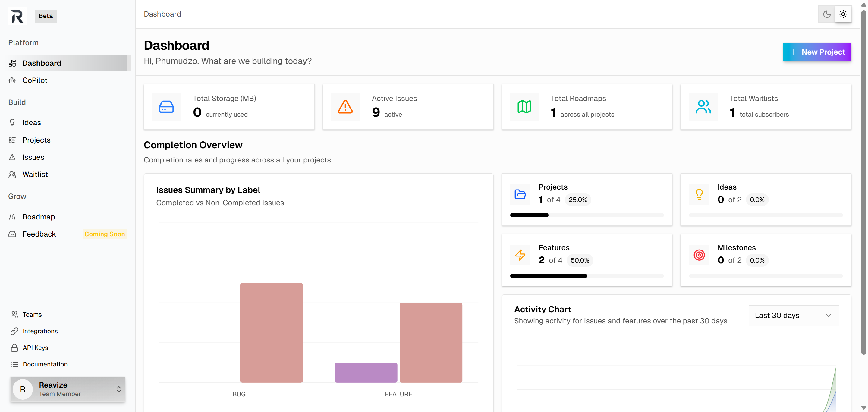Click the BUG bar in issues chart
This screenshot has height=412, width=868.
(x=271, y=332)
